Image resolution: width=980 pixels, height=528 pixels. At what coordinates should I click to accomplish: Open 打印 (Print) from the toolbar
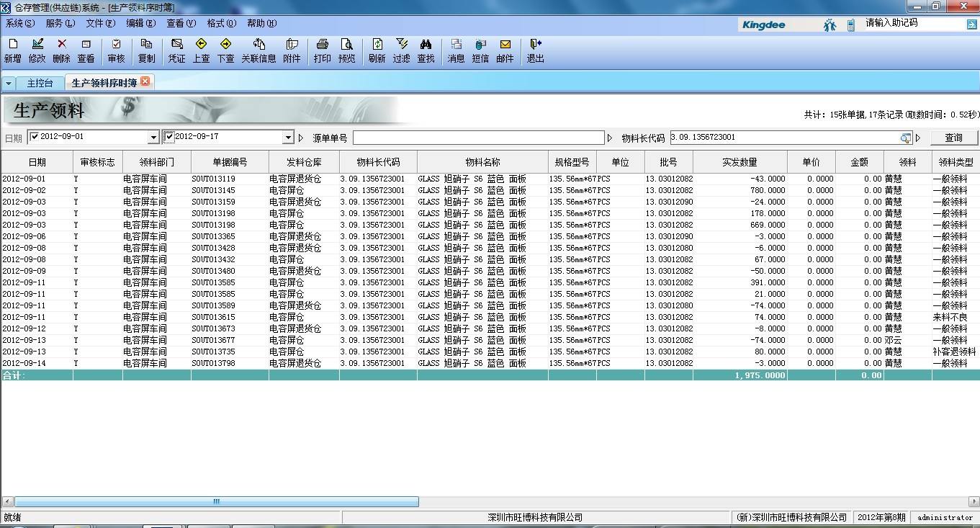pos(323,50)
